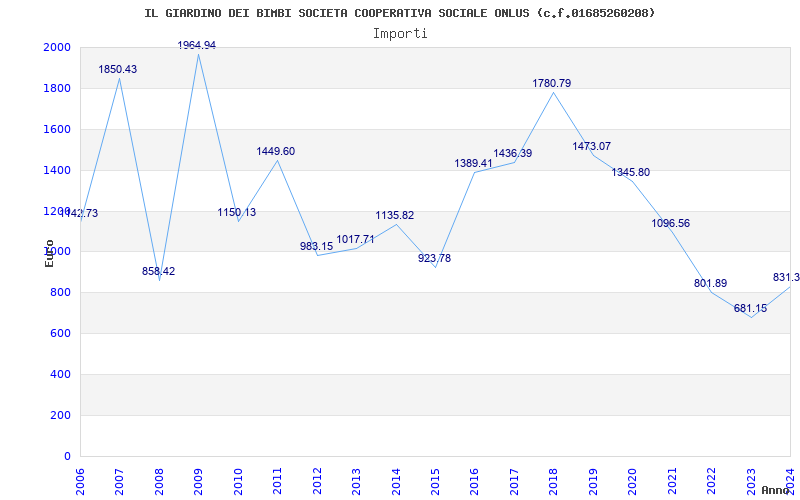The width and height of the screenshot is (800, 500).
Task: Click the data label 1850.43
Action: pyautogui.click(x=118, y=69)
